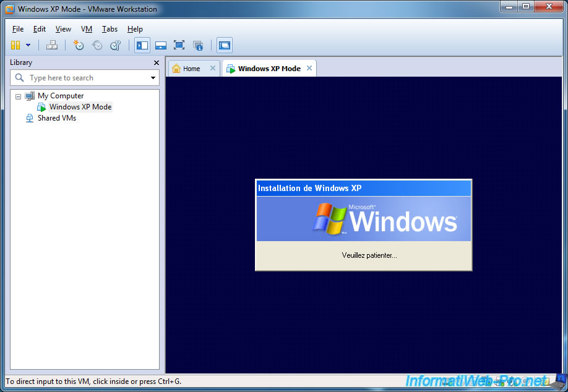Close the VMware Workstation window
Viewport: 568px width, 392px height.
tap(549, 7)
